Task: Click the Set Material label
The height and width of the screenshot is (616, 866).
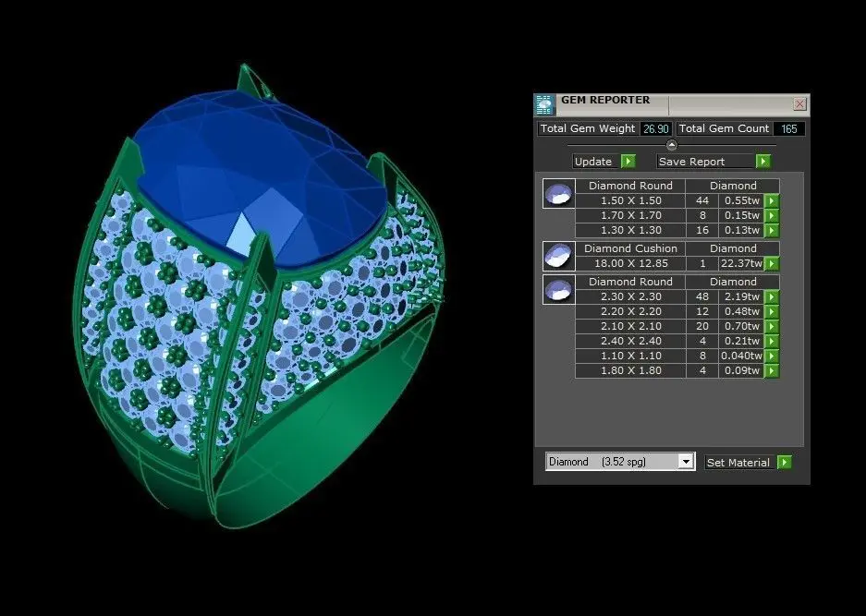Action: pyautogui.click(x=738, y=463)
